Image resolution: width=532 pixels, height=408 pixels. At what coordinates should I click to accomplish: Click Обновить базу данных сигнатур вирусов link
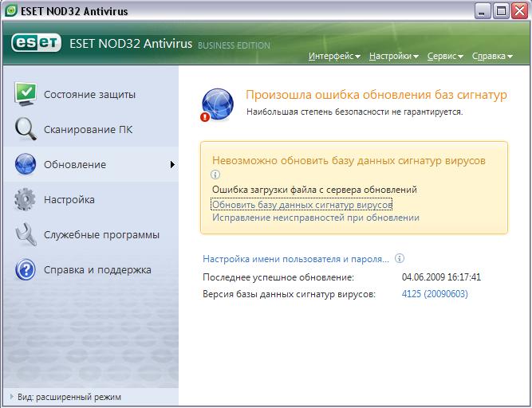click(302, 205)
